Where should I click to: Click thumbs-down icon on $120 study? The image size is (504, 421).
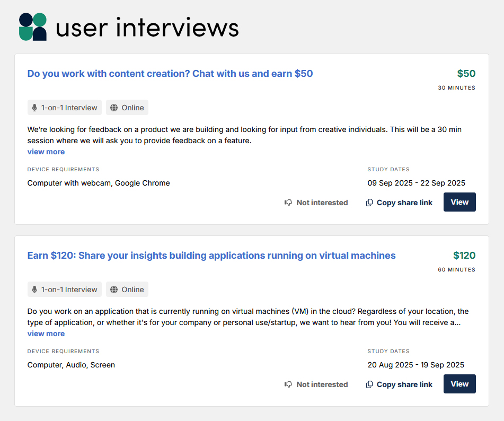pos(288,384)
